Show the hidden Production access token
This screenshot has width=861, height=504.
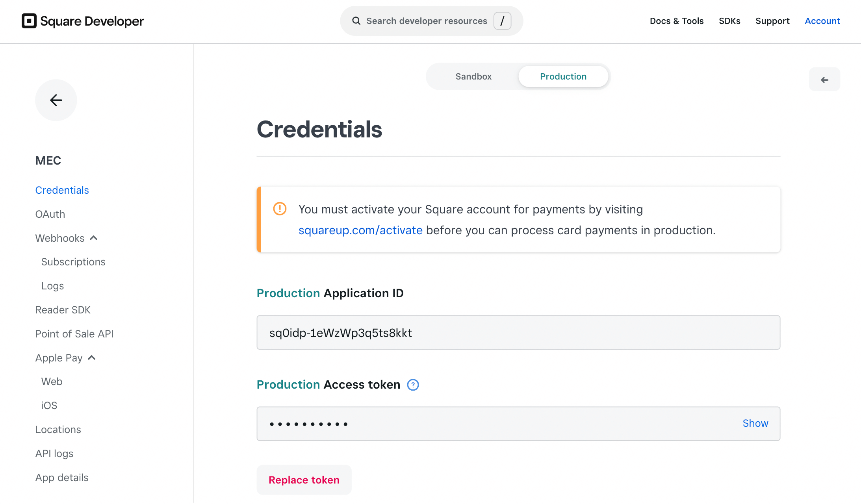pos(755,423)
